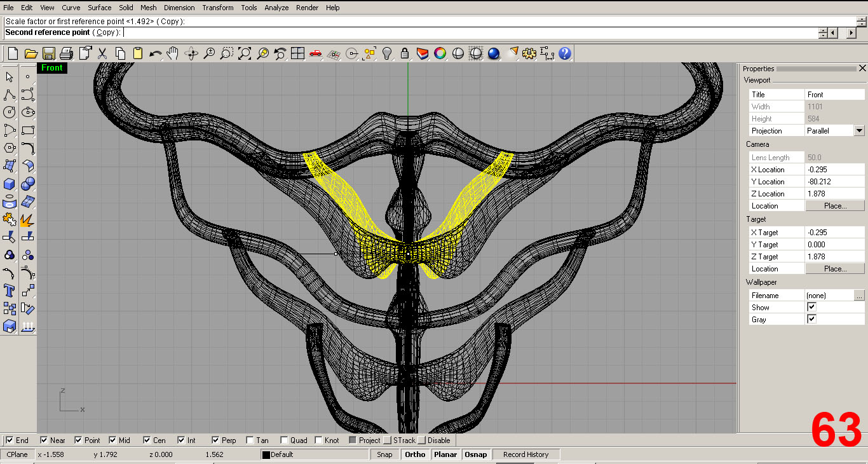Image resolution: width=868 pixels, height=464 pixels.
Task: Enable the Quad osnap checkbox
Action: (284, 440)
